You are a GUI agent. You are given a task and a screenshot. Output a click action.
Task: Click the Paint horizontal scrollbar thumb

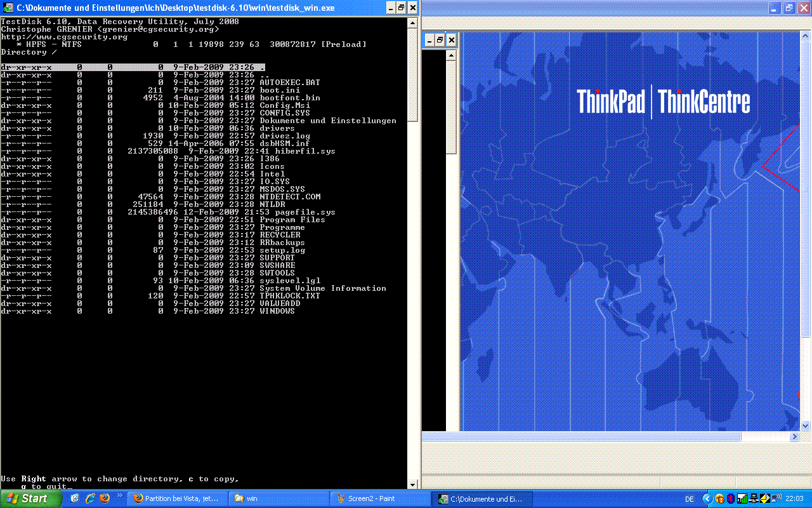(581, 437)
